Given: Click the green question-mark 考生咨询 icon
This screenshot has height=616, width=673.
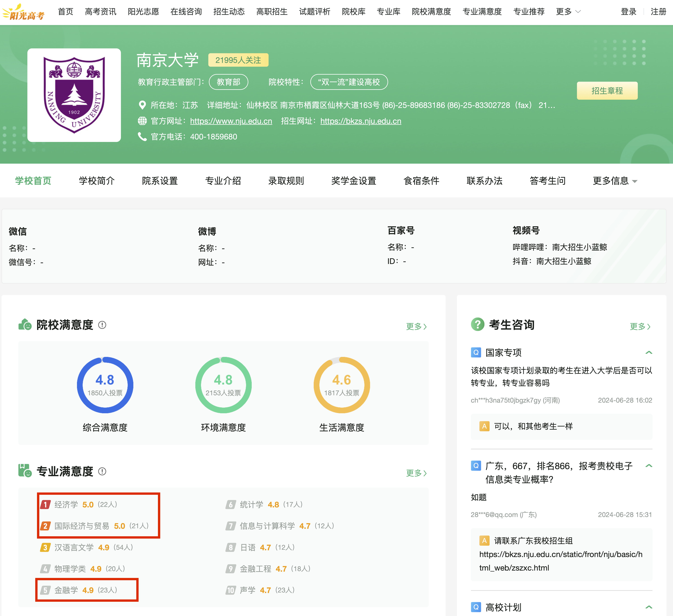Looking at the screenshot, I should pos(477,324).
